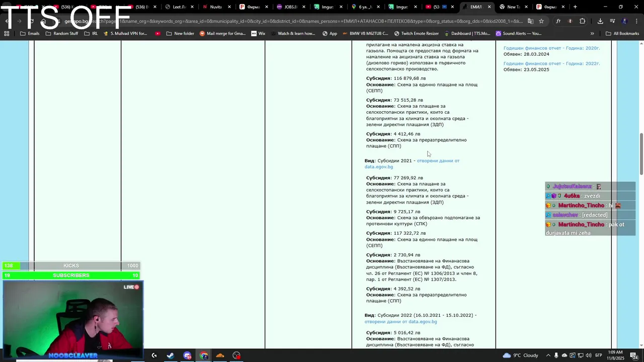Open the Dashboard | TTS.Mo... bookmark

click(466, 34)
